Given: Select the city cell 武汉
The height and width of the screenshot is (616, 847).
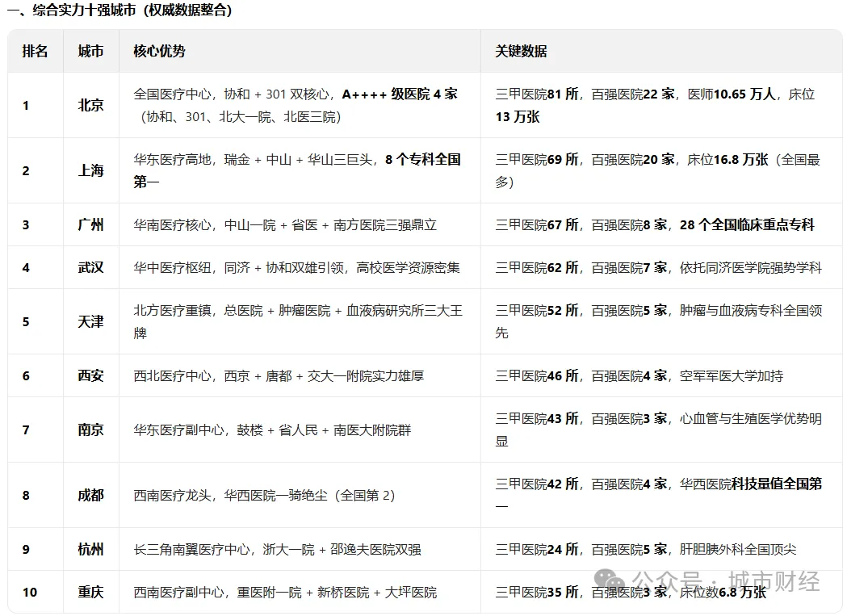Looking at the screenshot, I should click(x=90, y=267).
